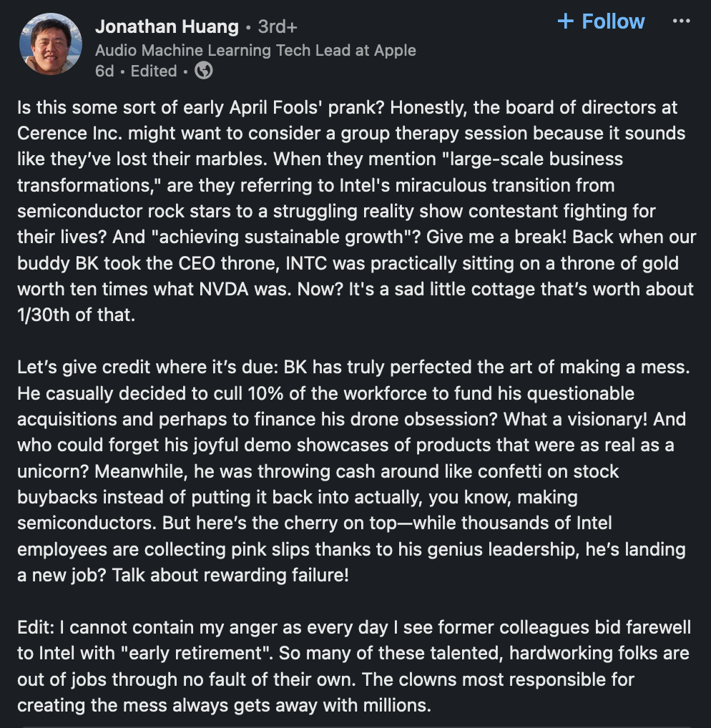
Task: Click the Audio Machine Learning Tech Lead headline
Action: 255,50
